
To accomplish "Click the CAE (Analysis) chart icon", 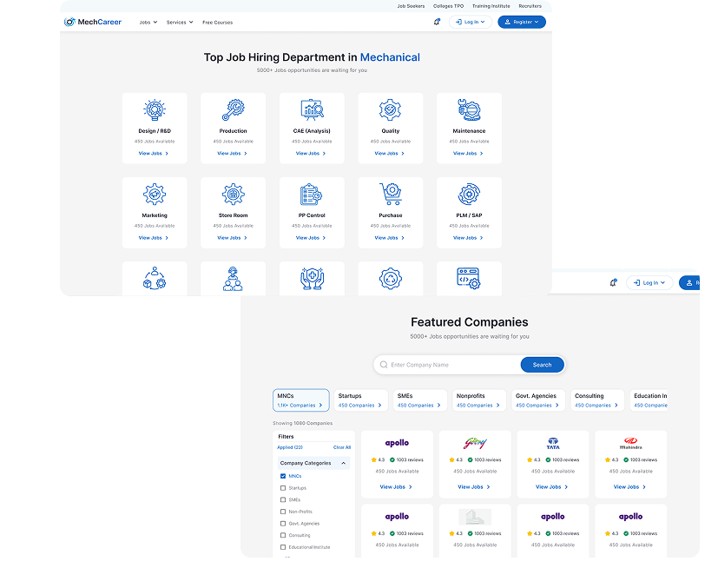I will (312, 110).
